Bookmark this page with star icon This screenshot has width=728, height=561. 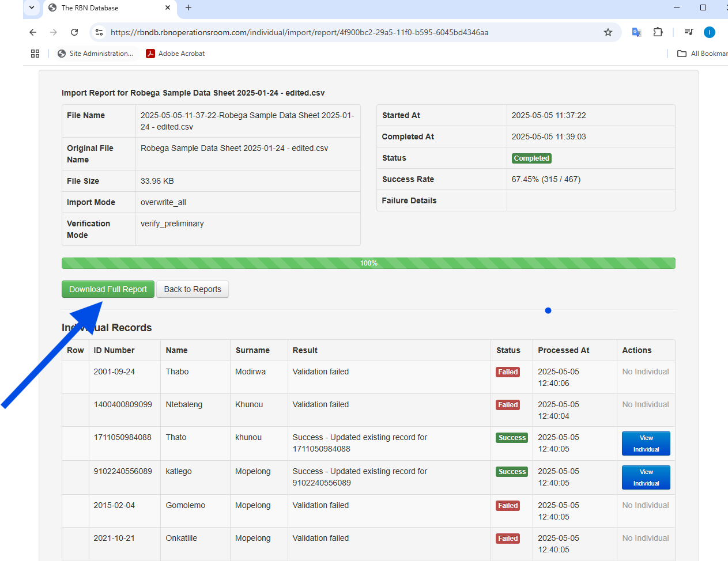(x=608, y=32)
